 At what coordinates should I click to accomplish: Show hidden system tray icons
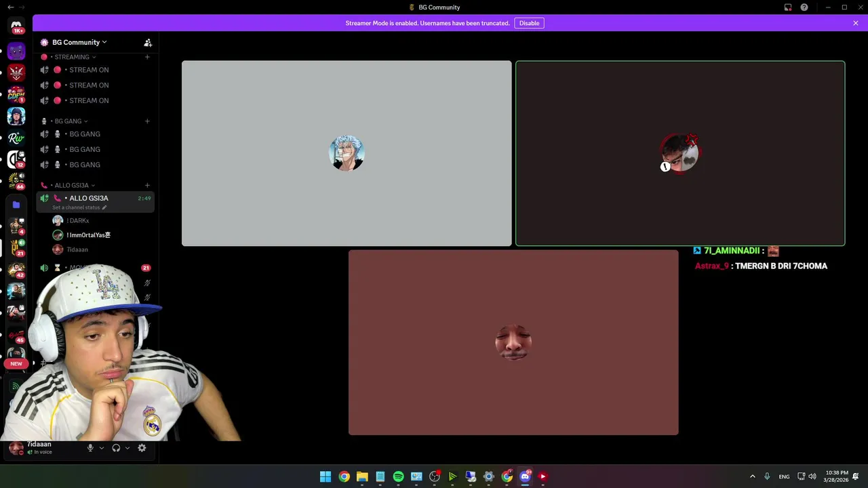[x=752, y=476]
